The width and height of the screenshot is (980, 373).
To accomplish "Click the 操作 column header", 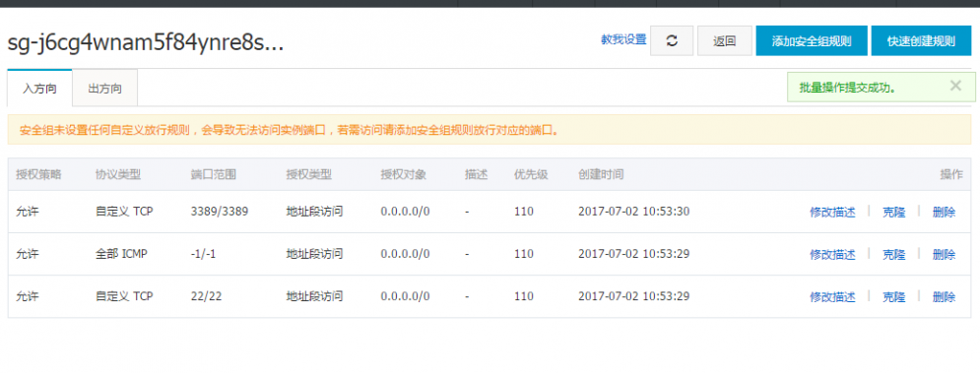I will (x=951, y=174).
